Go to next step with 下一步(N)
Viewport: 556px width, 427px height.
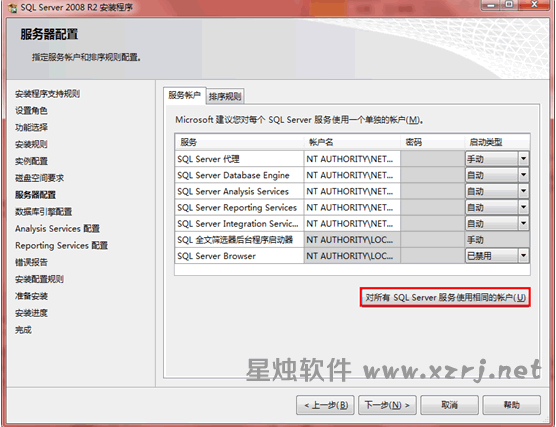point(387,405)
